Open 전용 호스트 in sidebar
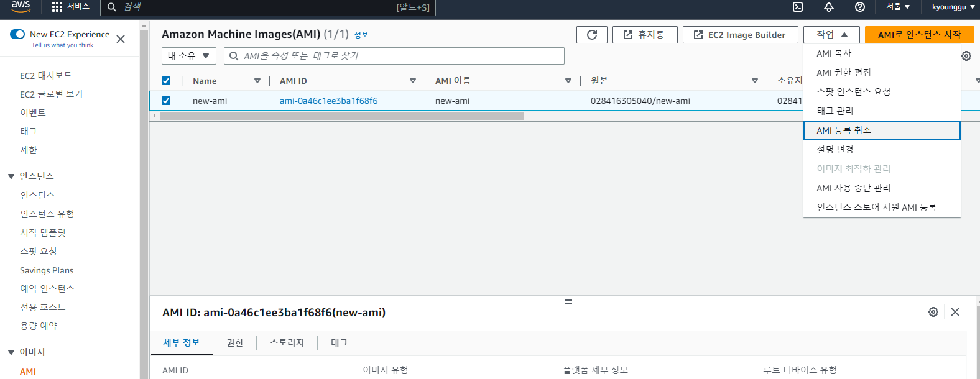980x379 pixels. pos(43,308)
